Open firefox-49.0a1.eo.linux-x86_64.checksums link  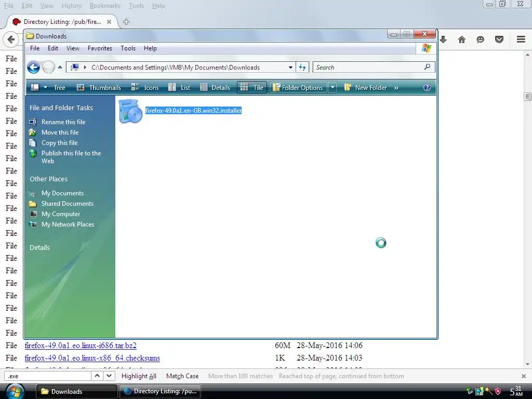coord(92,358)
